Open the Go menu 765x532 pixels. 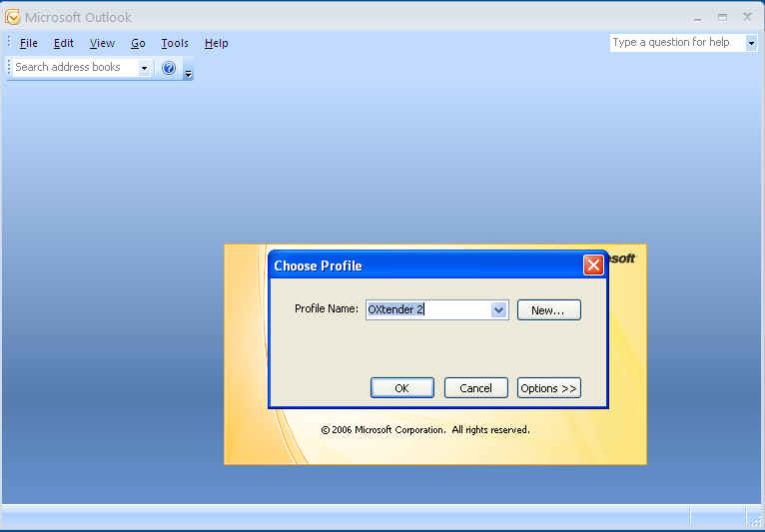(x=138, y=43)
